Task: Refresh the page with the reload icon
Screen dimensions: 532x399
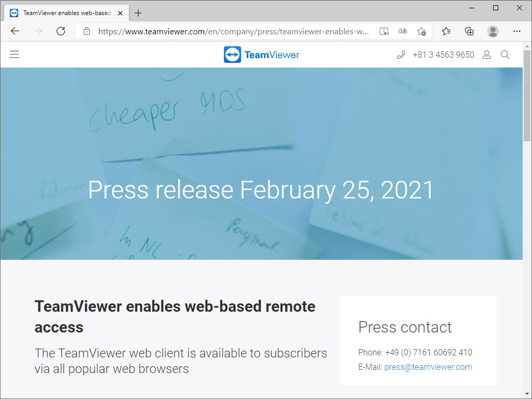Action: (60, 31)
